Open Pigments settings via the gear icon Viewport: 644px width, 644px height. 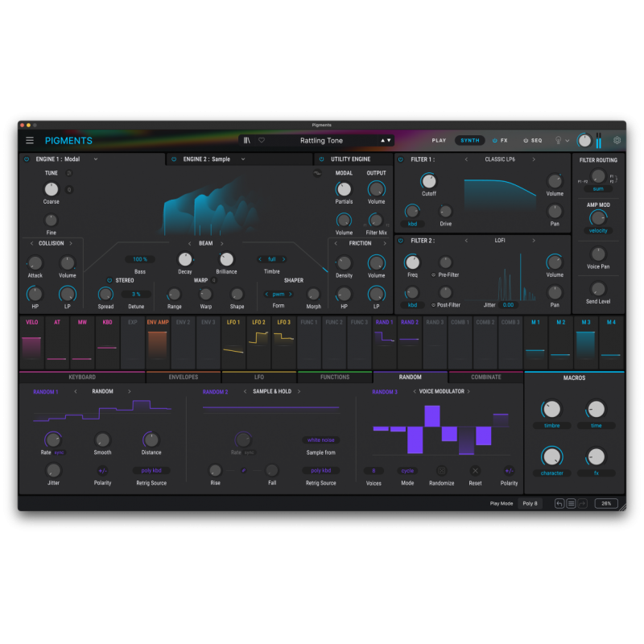coord(617,140)
